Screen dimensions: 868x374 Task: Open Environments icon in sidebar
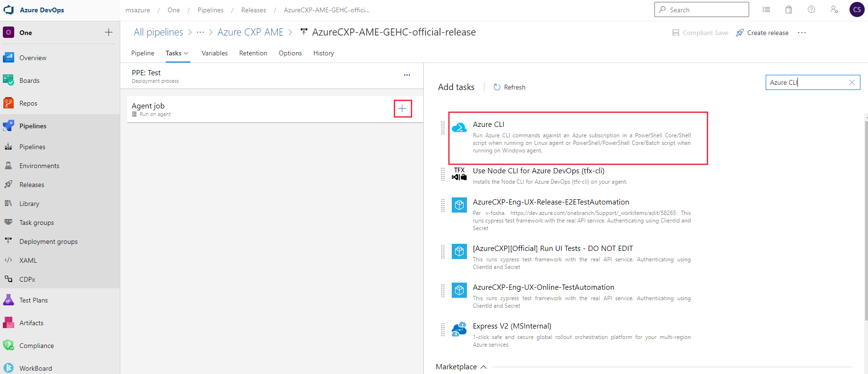click(9, 166)
